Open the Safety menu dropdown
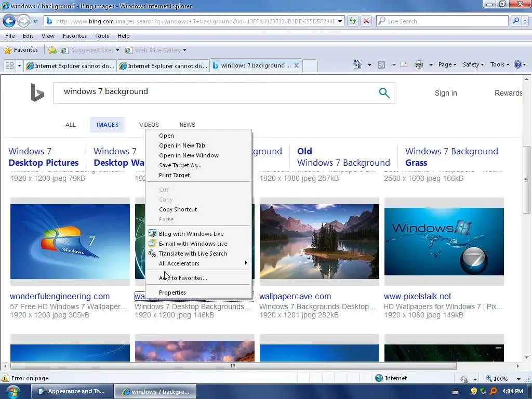 coord(473,64)
